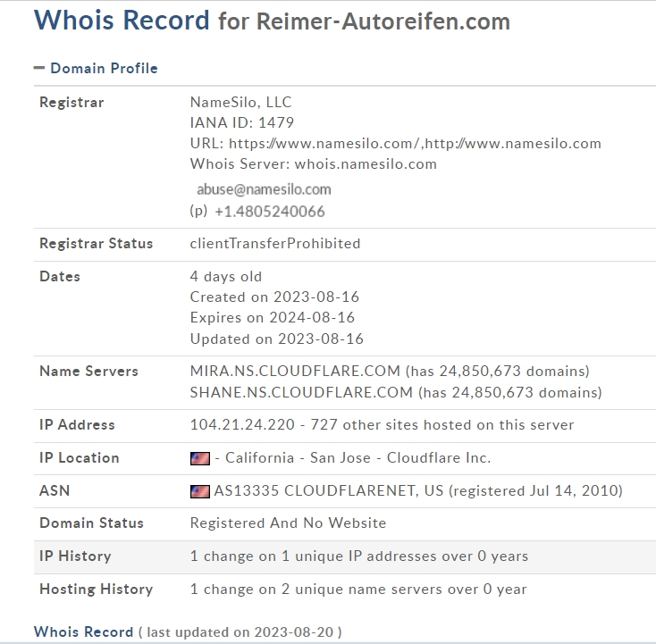Click the 'Whois Record for Reimer-Autoreifen.com' title
656x644 pixels.
coord(272,20)
